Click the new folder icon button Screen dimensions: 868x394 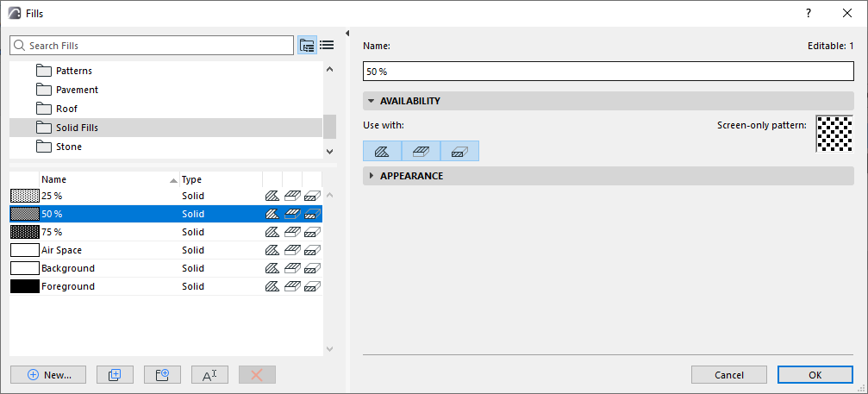point(162,375)
